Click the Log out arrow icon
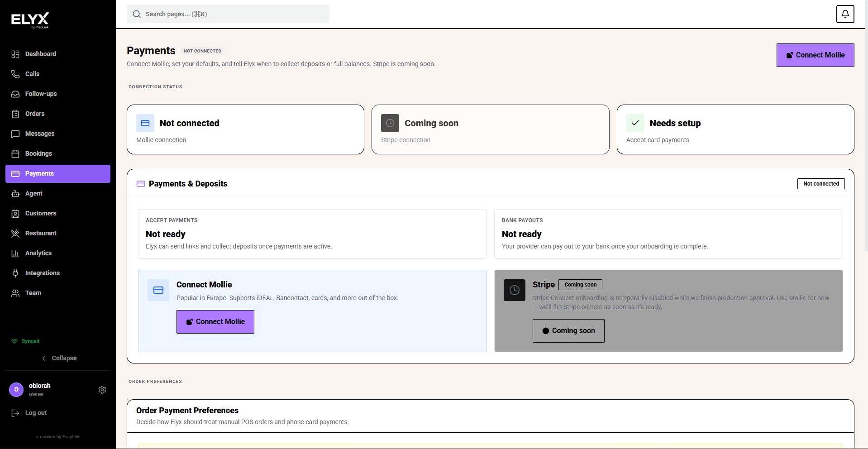The width and height of the screenshot is (868, 449). [15, 413]
